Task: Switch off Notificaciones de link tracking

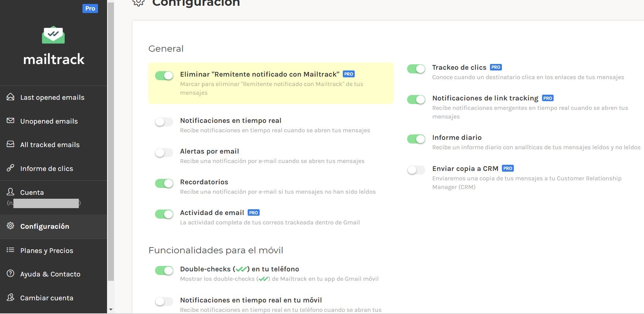Action: click(416, 99)
